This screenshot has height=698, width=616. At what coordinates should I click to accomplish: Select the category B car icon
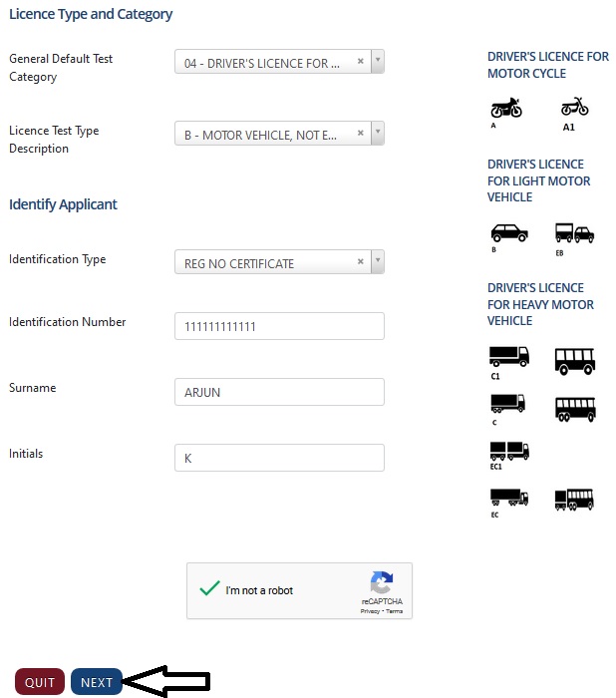pos(508,232)
